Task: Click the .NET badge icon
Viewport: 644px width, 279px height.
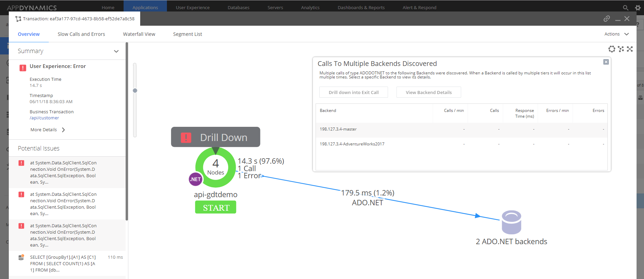Action: tap(195, 179)
